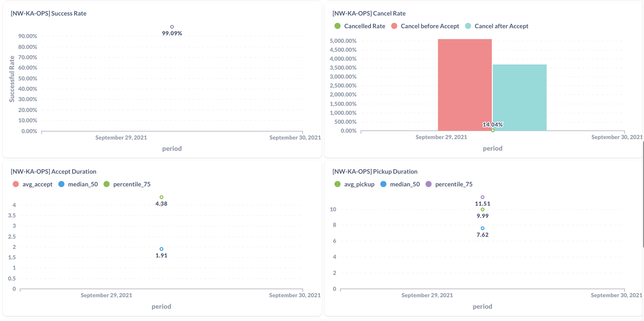Click the 7.62 median pickup data point
Viewport: 644px width, 321px height.
(482, 229)
